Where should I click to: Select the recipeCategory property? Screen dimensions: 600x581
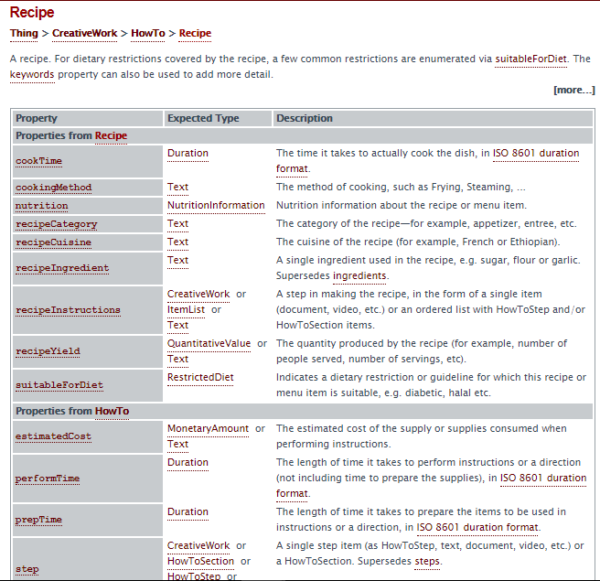(x=56, y=224)
